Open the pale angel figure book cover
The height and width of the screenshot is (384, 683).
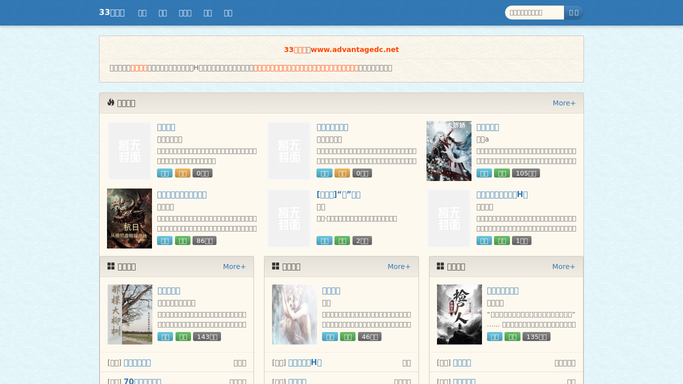[294, 314]
